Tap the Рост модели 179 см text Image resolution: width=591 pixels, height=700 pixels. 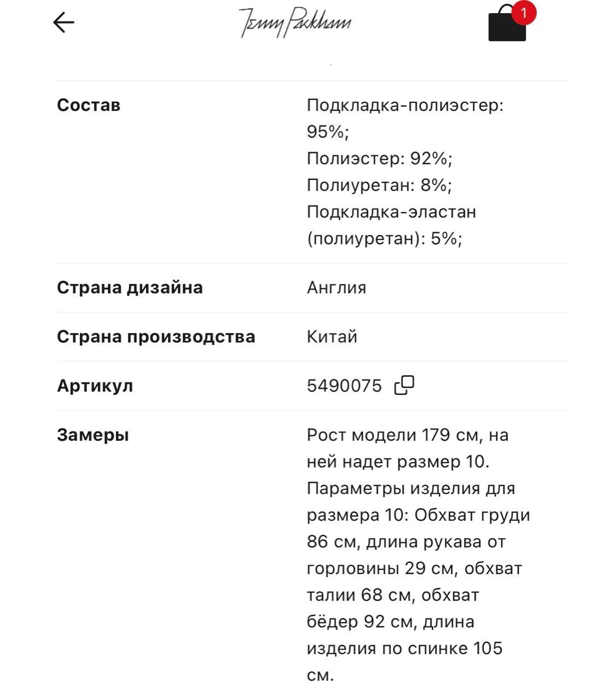click(x=391, y=435)
